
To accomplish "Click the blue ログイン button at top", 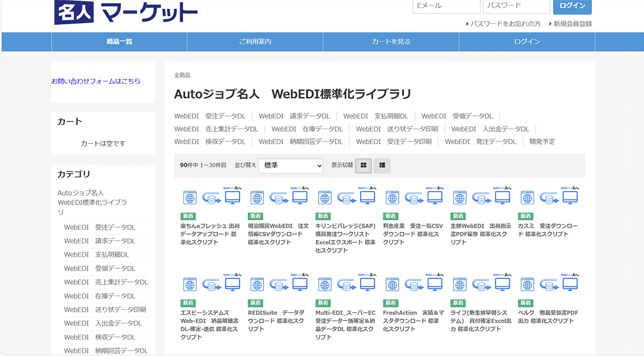I will point(573,6).
